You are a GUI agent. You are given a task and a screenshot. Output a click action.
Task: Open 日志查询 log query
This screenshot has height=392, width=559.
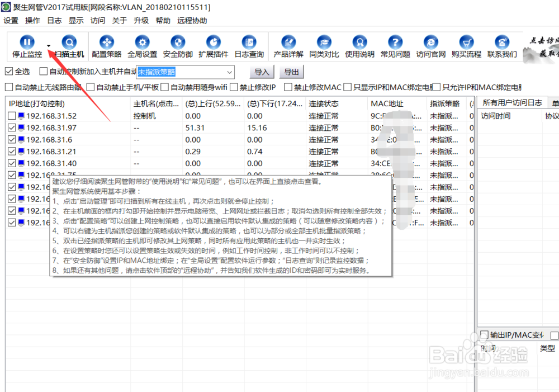coord(249,46)
